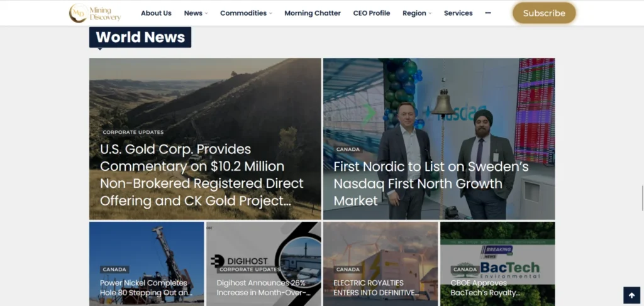Click Corporate Updates tag on U.S. Gold article
The image size is (644, 306).
(133, 132)
